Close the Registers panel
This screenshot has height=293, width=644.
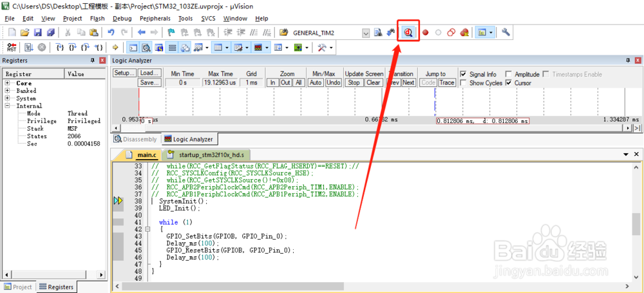pos(102,61)
